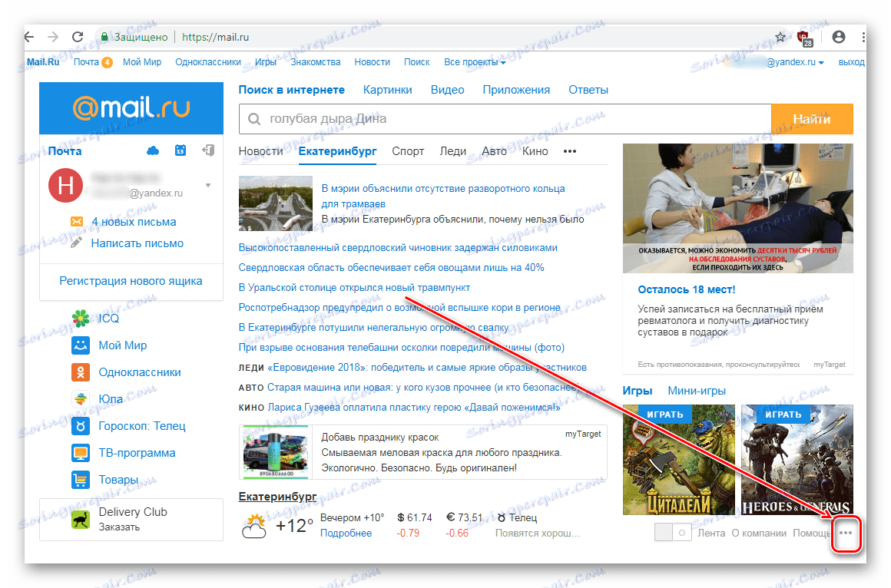The height and width of the screenshot is (588, 891).
Task: Open the medical ad image
Action: pyautogui.click(x=737, y=208)
